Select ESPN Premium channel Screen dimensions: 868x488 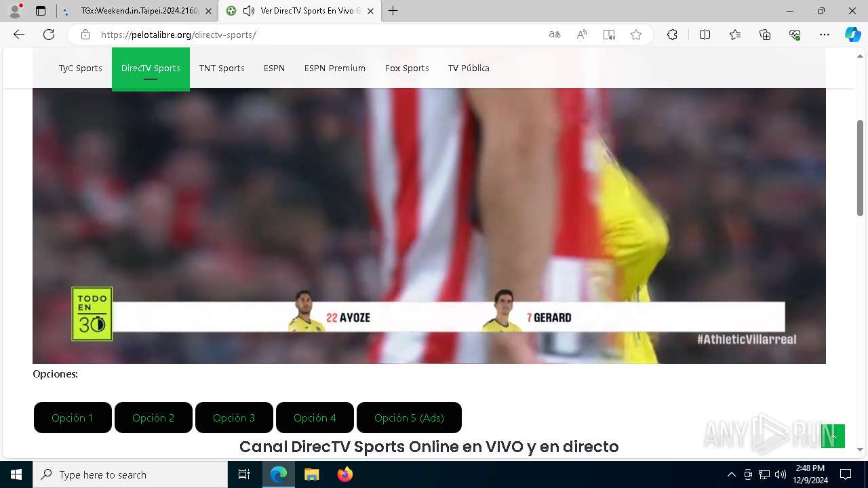point(335,68)
